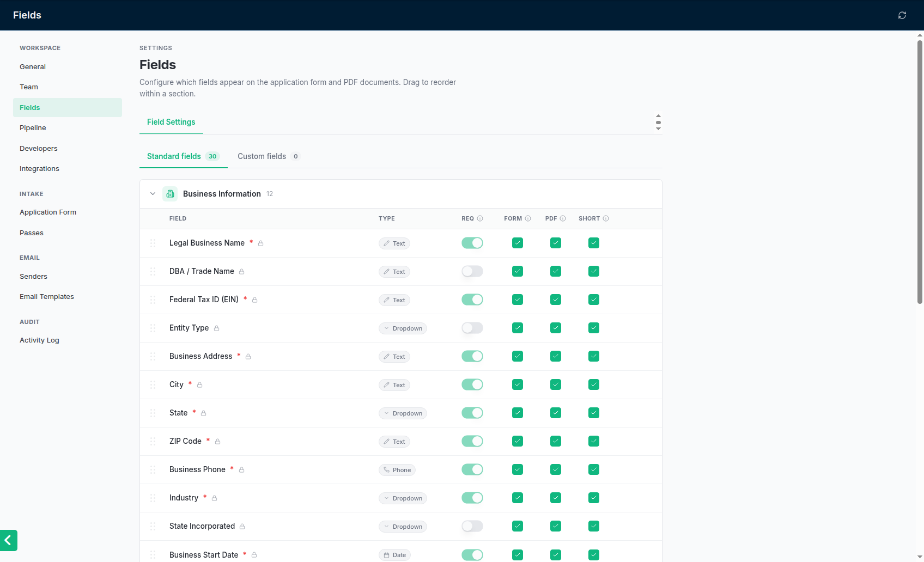Click the Dropdown type badge for State Incorporated
Image resolution: width=924 pixels, height=562 pixels.
[403, 527]
